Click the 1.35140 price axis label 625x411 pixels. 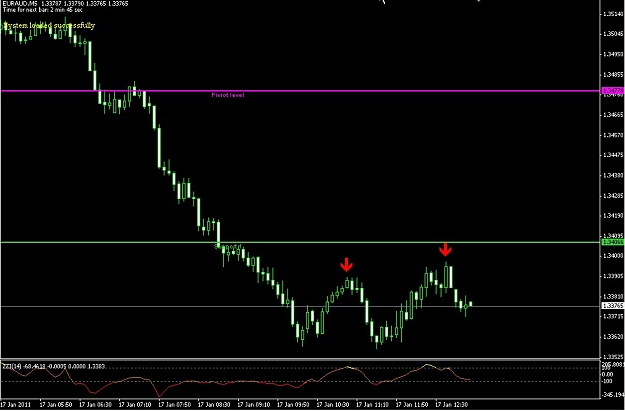613,14
